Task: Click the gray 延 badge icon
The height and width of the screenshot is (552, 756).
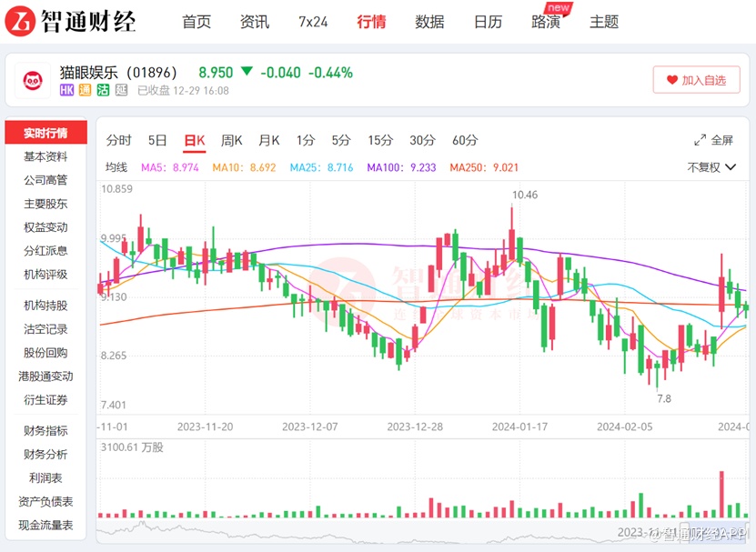Action: coord(122,90)
